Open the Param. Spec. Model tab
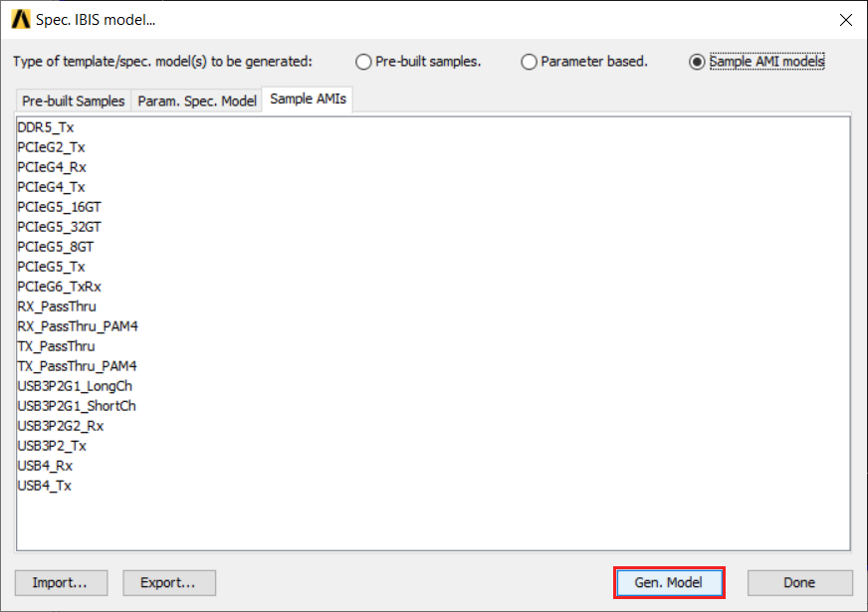The image size is (868, 612). (197, 101)
